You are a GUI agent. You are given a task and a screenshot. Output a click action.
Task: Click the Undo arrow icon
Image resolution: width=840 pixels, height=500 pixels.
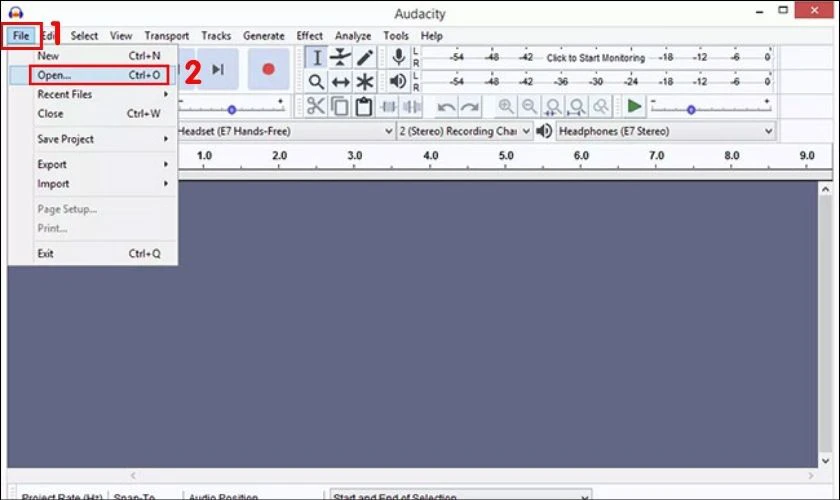446,107
